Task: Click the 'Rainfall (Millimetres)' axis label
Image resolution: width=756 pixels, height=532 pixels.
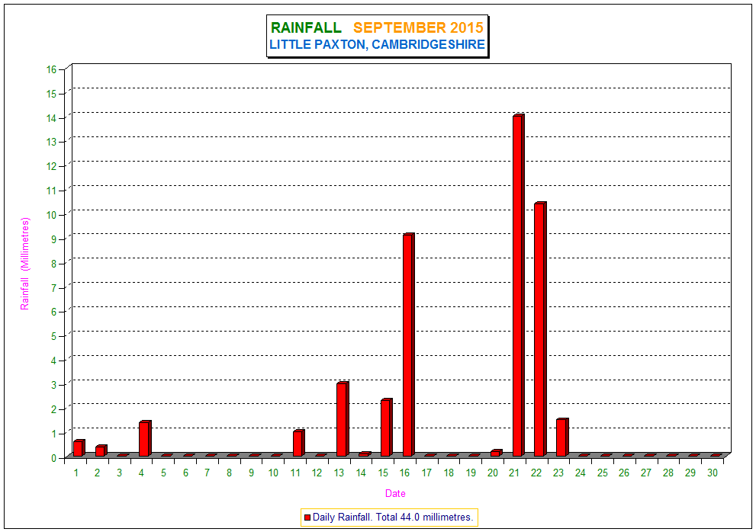Action: [25, 264]
